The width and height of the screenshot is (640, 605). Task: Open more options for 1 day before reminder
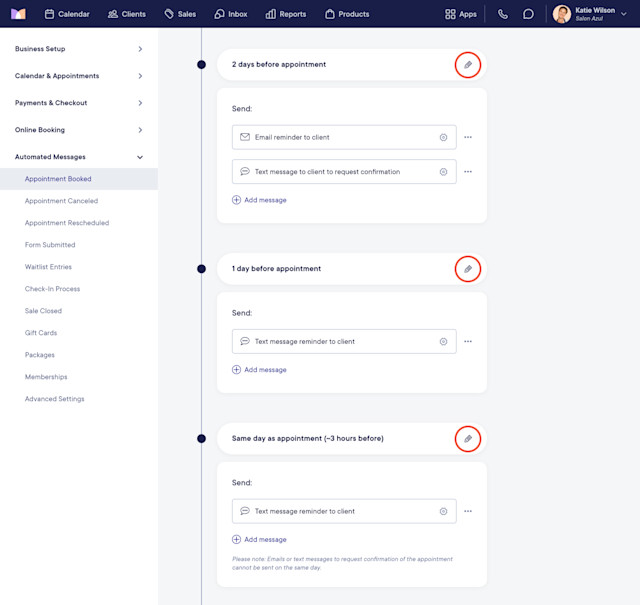(x=468, y=341)
